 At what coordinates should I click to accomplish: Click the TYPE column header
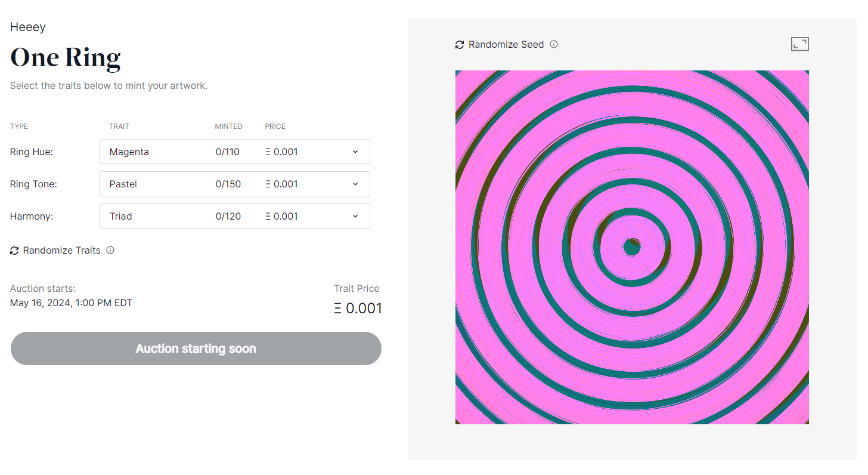19,127
